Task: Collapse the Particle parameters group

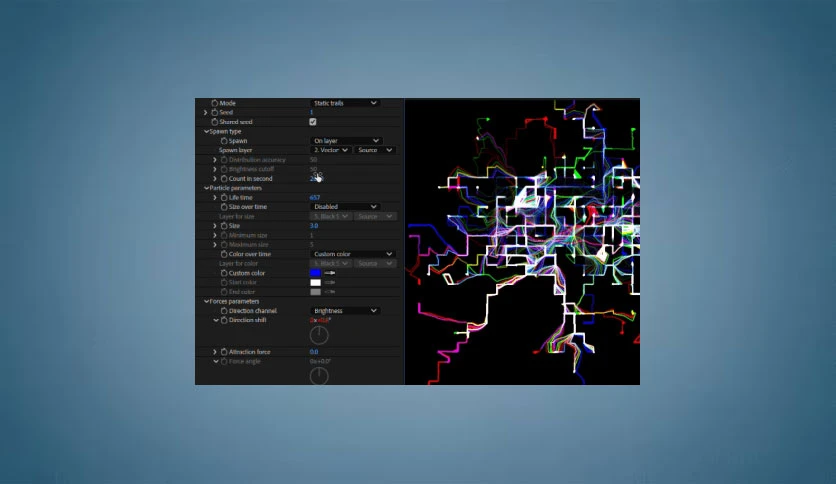Action: click(x=206, y=188)
